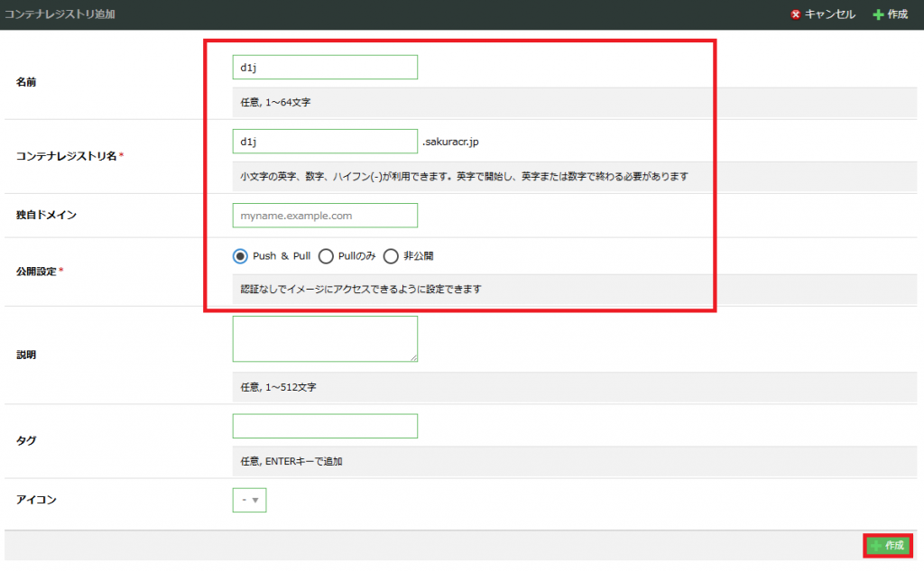Focus the 名前 text field
The image size is (924, 572).
tap(325, 67)
